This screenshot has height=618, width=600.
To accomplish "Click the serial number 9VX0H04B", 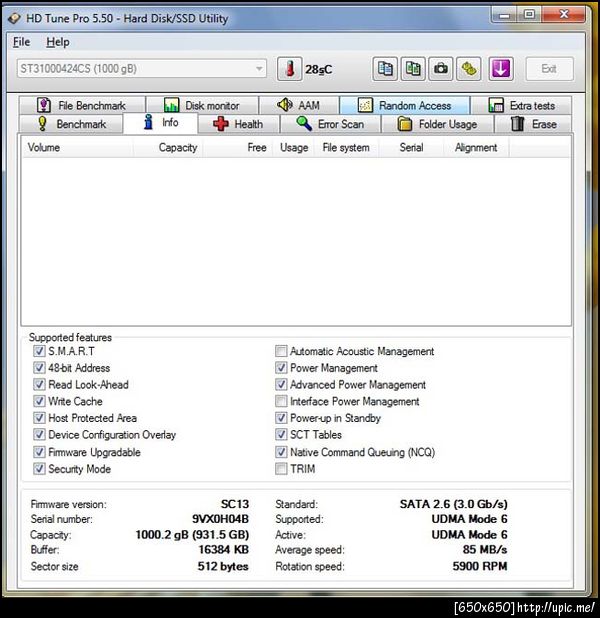I will [x=220, y=519].
